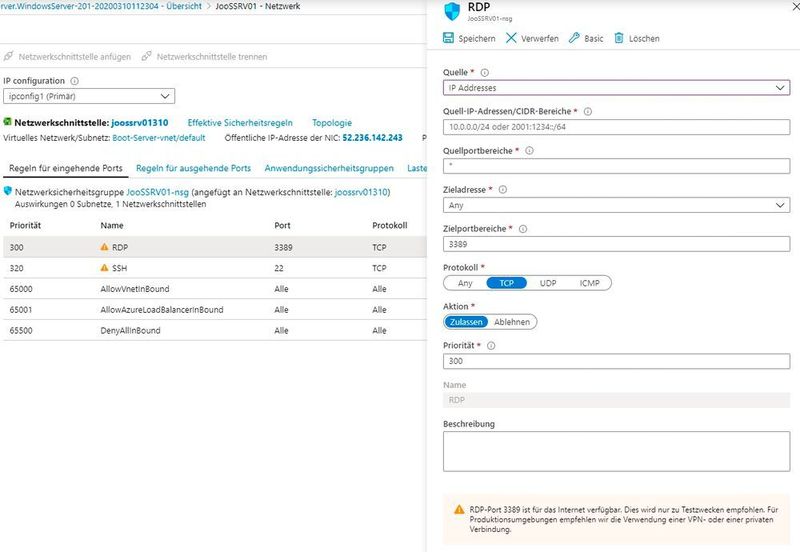
Task: Click the info icon next to Zielportbereiche
Action: click(x=523, y=229)
